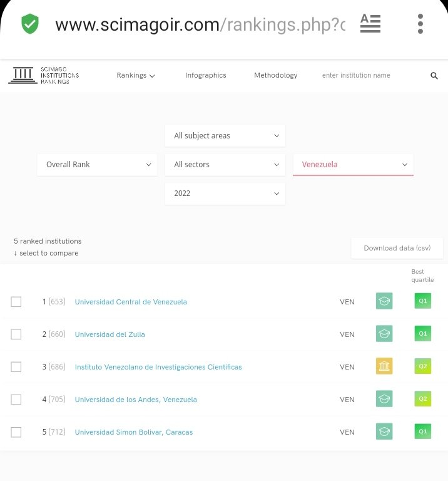The width and height of the screenshot is (448, 481).
Task: Click the '4 (705)' rank text
Action: tap(54, 400)
